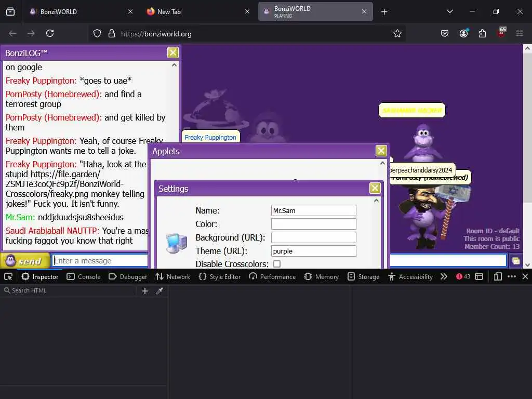Open the Network panel

173,276
